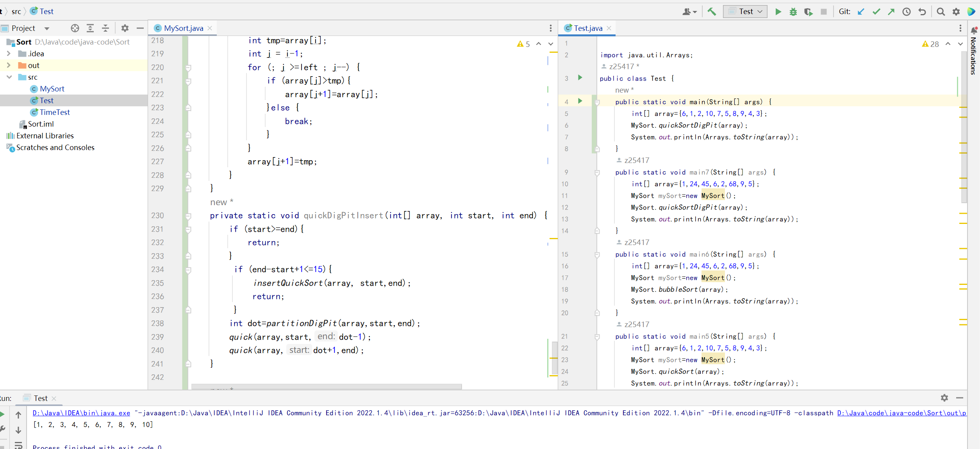Click the Build project hammer icon

(711, 12)
